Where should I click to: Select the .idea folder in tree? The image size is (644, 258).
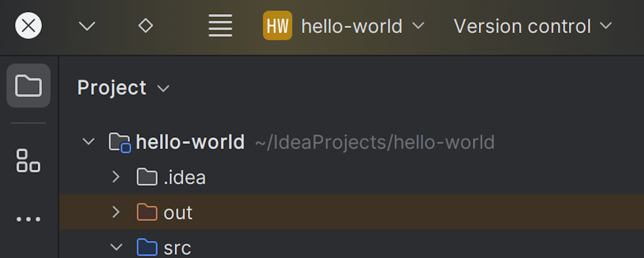(184, 178)
